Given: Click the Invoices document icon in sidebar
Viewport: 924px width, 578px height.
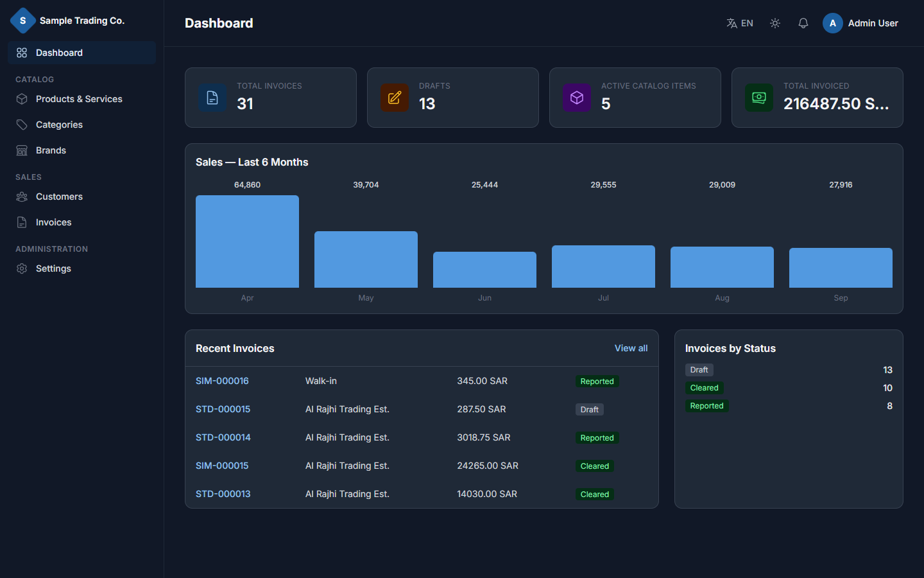Looking at the screenshot, I should (22, 222).
